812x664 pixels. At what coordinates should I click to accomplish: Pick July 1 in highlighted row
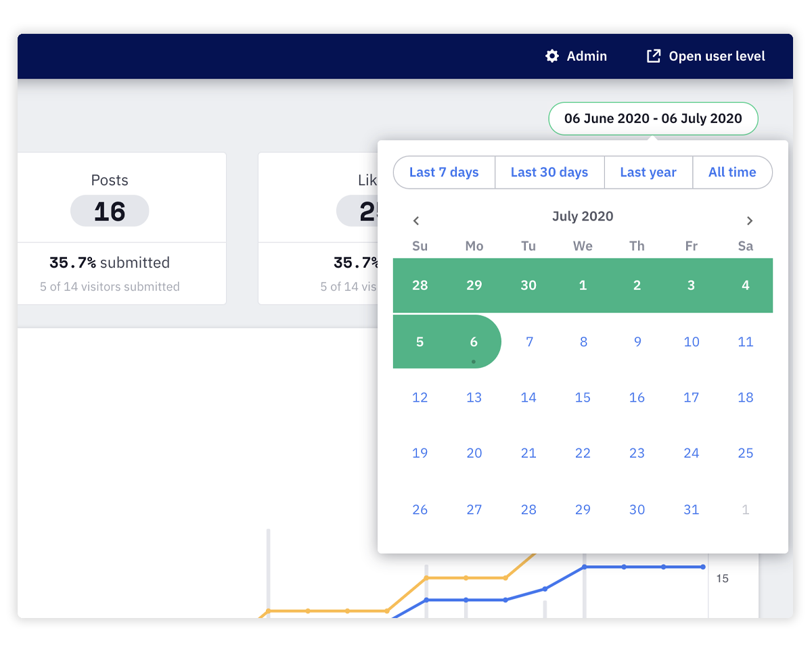[583, 285]
